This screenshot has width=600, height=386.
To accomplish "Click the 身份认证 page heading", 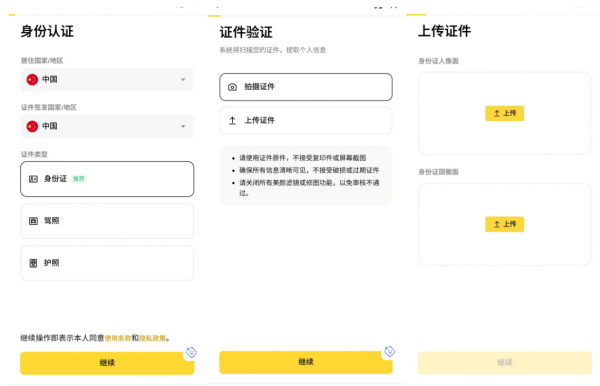I will [47, 31].
